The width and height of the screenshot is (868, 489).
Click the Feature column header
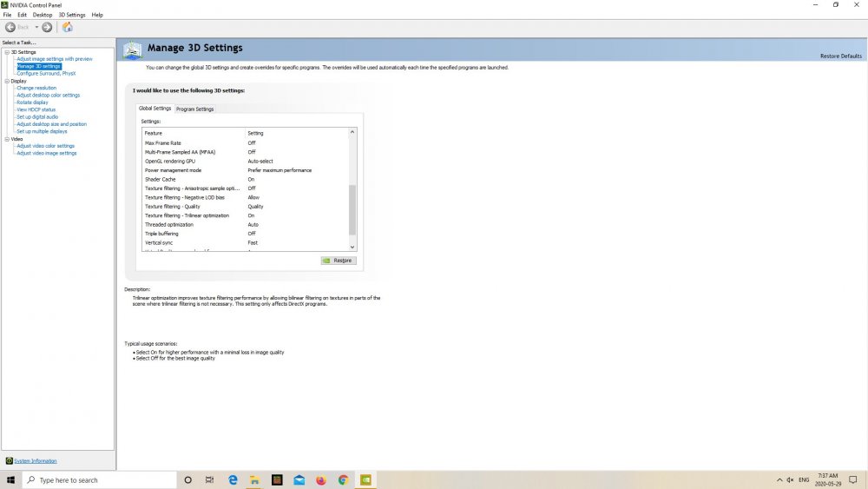click(194, 133)
